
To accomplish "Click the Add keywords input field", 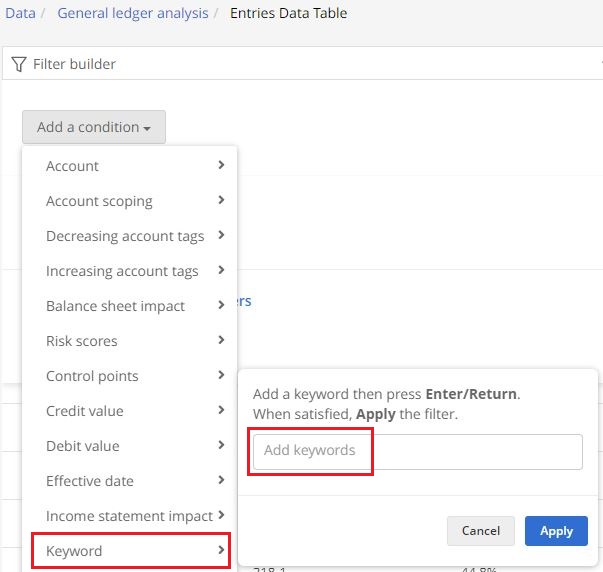I will [418, 452].
